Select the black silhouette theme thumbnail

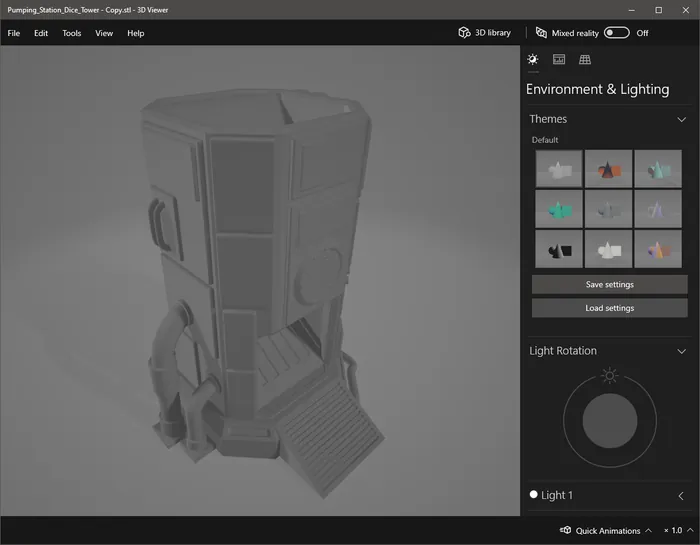click(559, 249)
